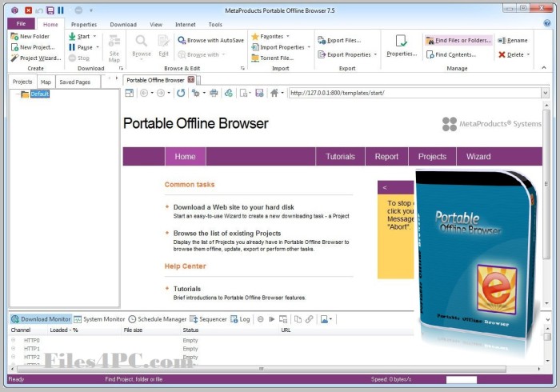Viewport: 560px width, 392px height.
Task: Switch to the Saved Pages tab
Action: click(x=75, y=82)
